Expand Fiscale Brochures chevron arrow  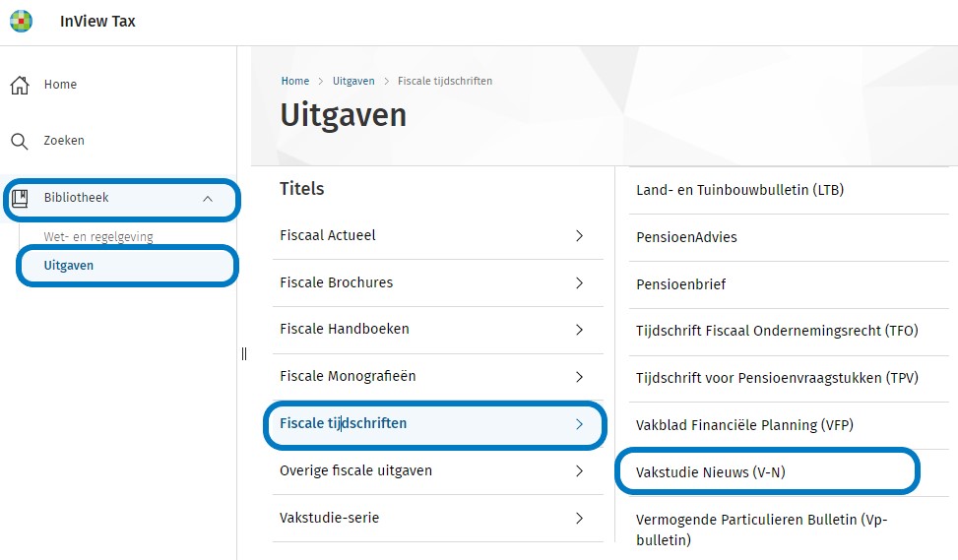pyautogui.click(x=579, y=283)
